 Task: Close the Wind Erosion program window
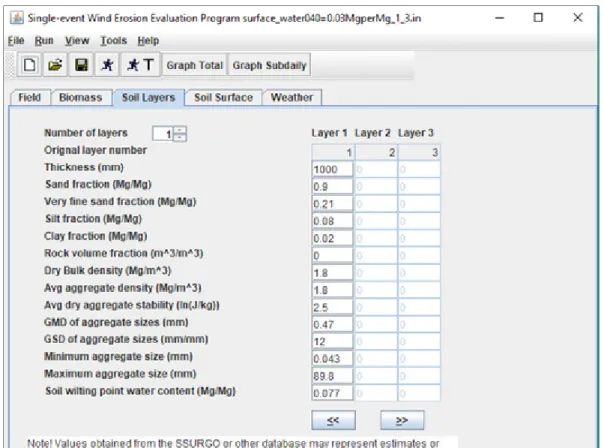pyautogui.click(x=577, y=18)
